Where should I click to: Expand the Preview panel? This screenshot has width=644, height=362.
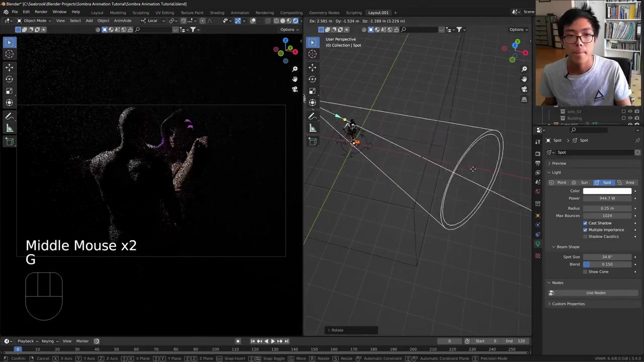(558, 163)
